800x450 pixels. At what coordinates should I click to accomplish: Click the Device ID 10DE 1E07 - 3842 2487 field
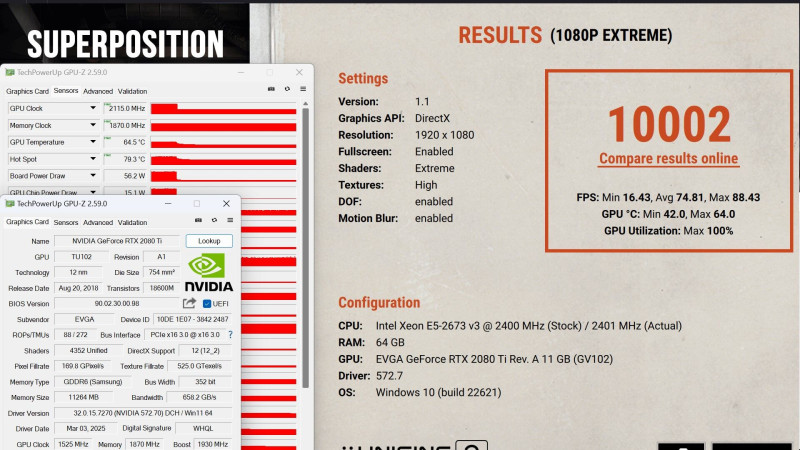pyautogui.click(x=192, y=319)
